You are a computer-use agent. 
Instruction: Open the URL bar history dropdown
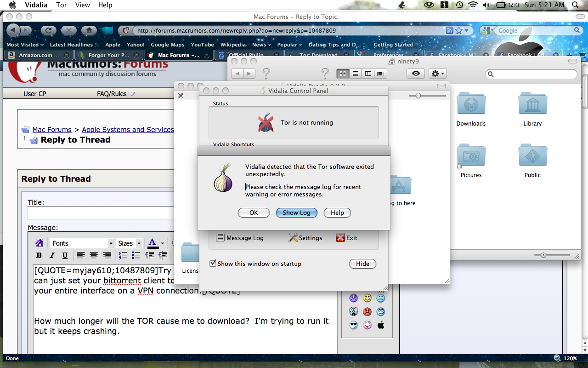tap(466, 30)
